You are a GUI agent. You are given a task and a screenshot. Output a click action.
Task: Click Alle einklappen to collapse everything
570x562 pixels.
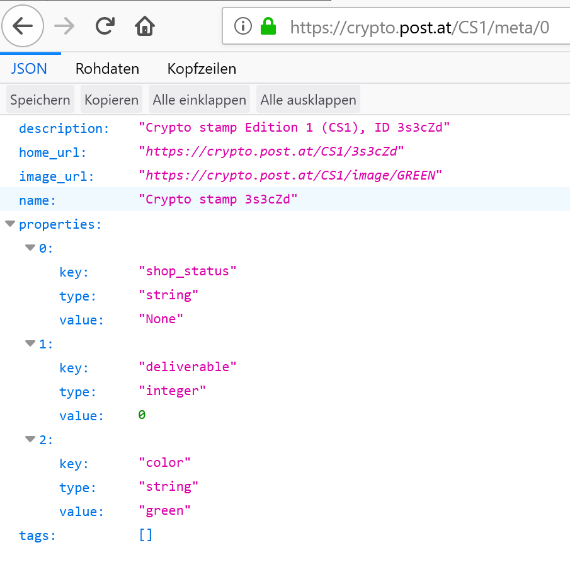199,100
